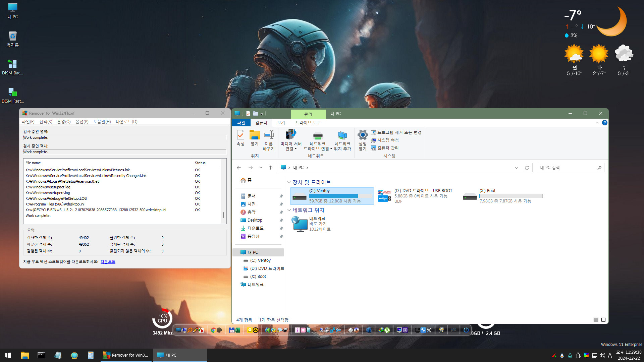The height and width of the screenshot is (362, 644).
Task: Go back using Explorer's back arrow
Action: coord(239,168)
